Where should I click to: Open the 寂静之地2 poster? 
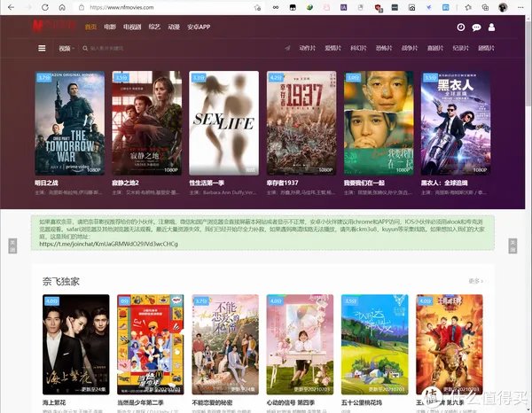[147, 123]
